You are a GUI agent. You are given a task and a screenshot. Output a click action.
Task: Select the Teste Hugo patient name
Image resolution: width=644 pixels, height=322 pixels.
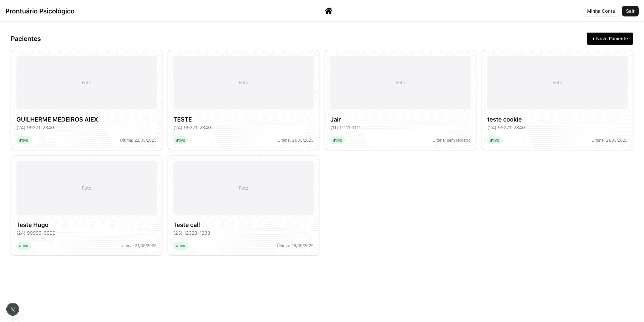pyautogui.click(x=33, y=225)
